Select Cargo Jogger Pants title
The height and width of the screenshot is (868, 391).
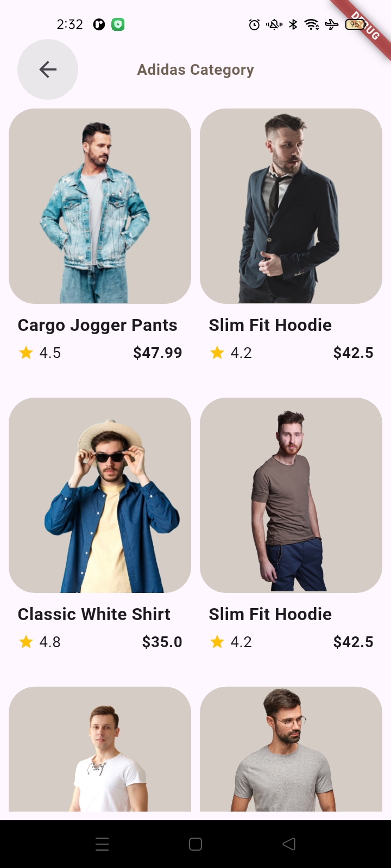click(98, 325)
